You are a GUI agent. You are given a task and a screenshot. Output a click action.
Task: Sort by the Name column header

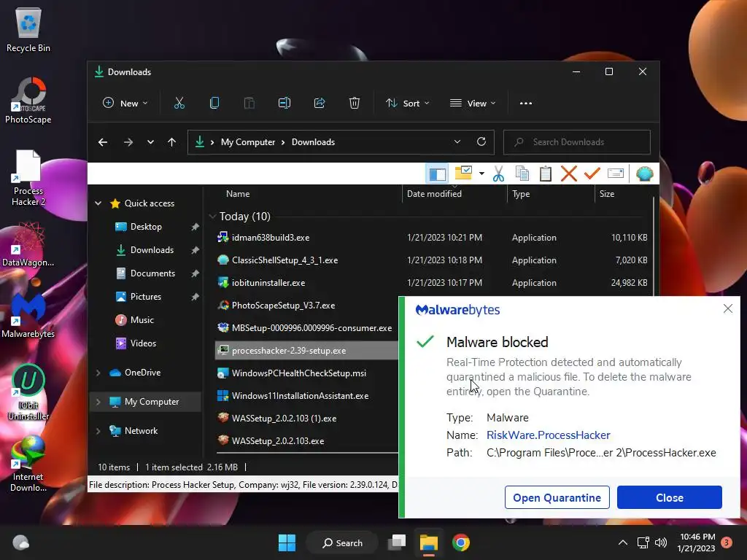pos(238,194)
